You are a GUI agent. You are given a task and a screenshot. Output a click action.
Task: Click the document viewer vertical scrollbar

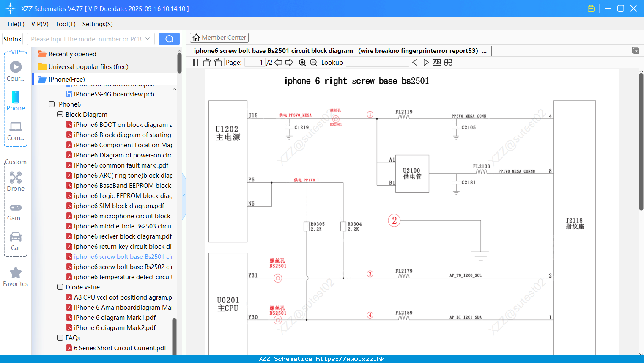(641, 142)
